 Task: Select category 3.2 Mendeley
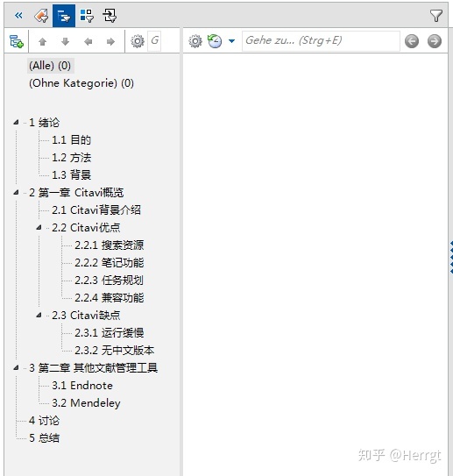pos(86,403)
